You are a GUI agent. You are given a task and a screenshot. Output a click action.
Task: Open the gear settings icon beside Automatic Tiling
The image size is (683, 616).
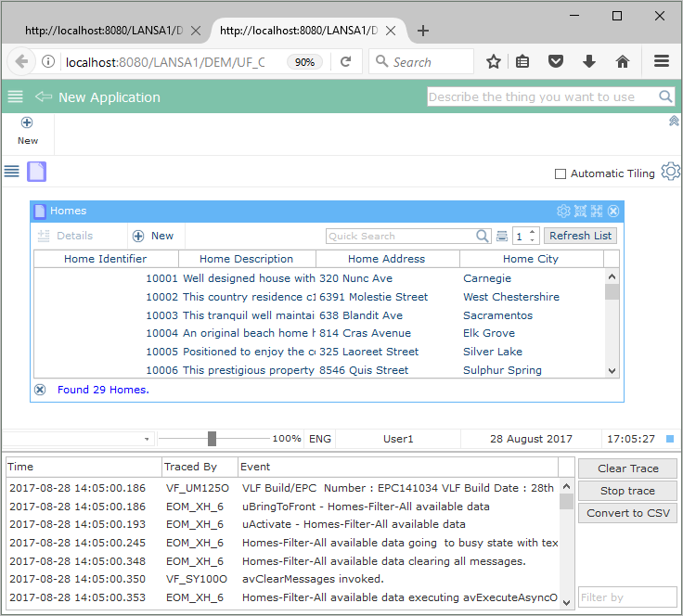tap(670, 173)
